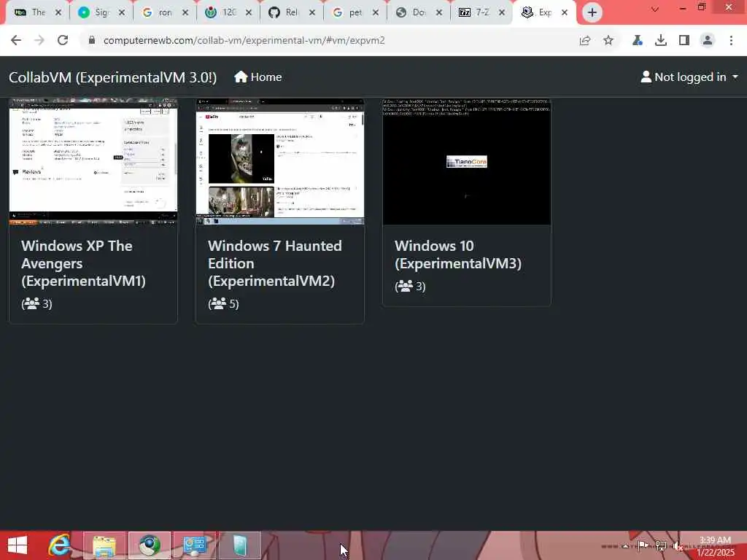This screenshot has height=560, width=747.
Task: Click the volume speaker tray icon
Action: 678,545
